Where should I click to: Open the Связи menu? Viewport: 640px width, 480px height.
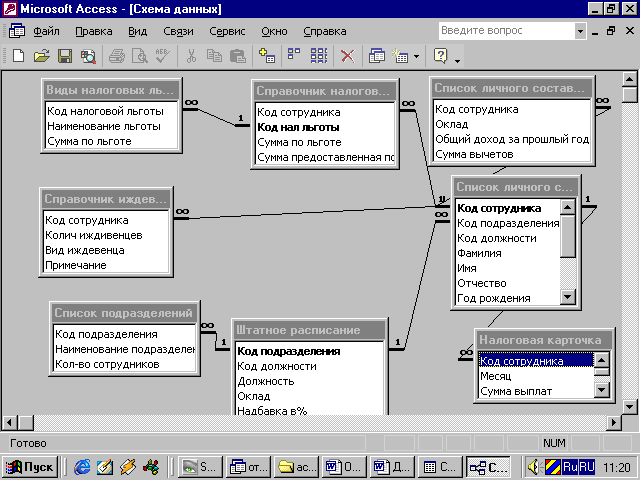point(180,31)
